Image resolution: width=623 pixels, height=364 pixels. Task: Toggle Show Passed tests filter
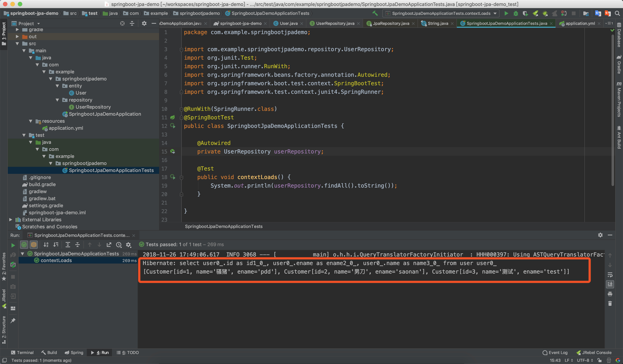[24, 245]
